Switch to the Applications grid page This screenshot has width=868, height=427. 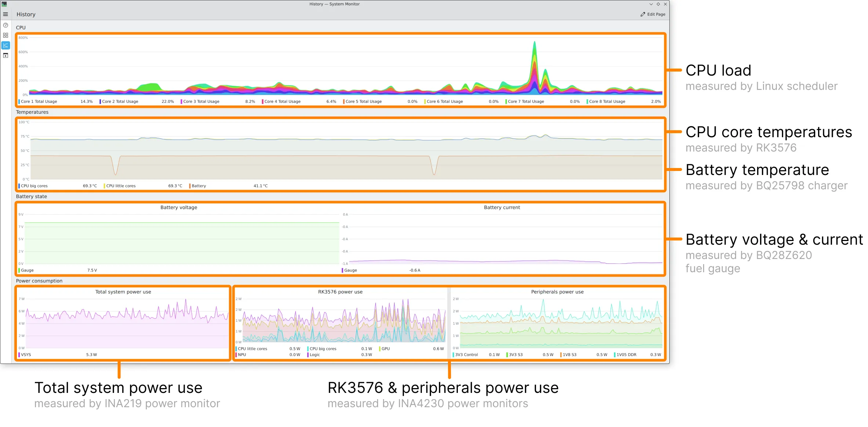(6, 35)
